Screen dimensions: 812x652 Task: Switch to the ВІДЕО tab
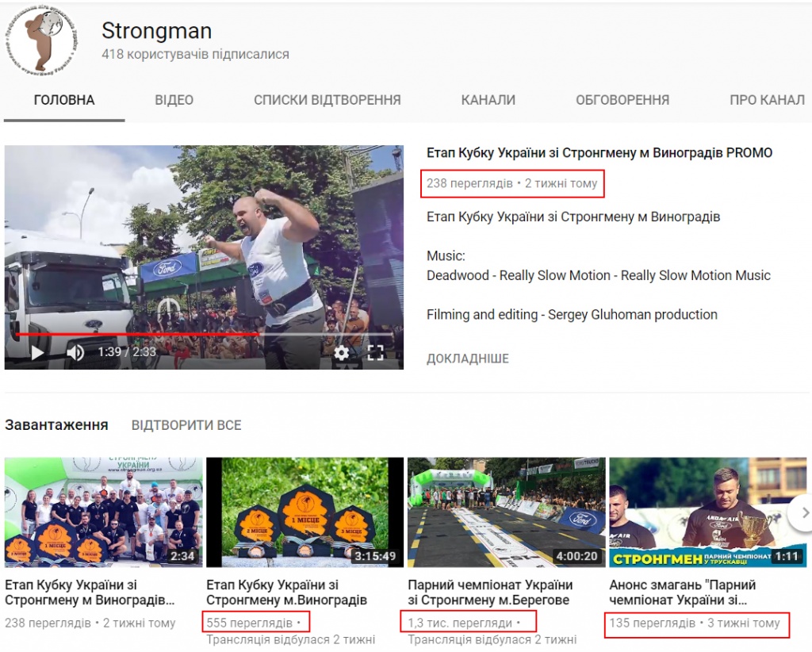174,100
